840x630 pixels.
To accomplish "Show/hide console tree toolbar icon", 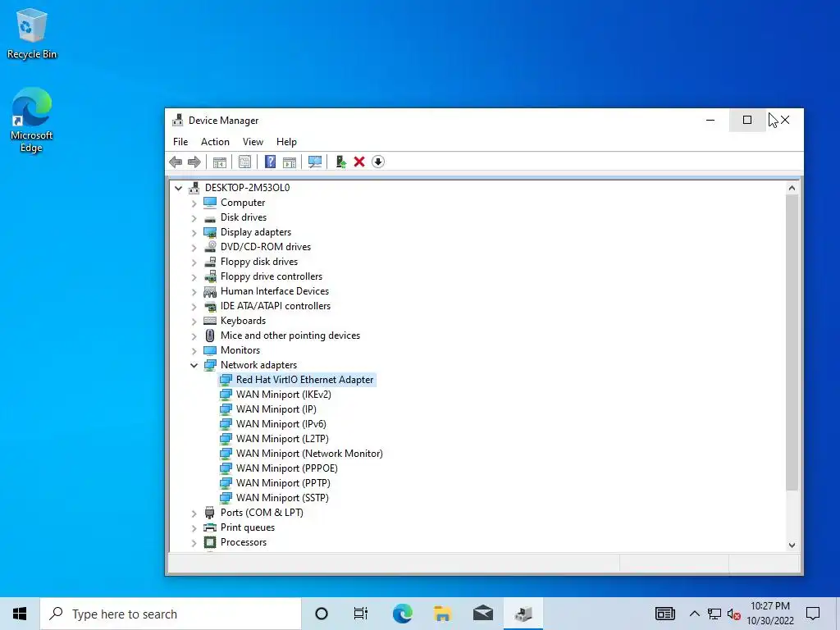I will [220, 162].
